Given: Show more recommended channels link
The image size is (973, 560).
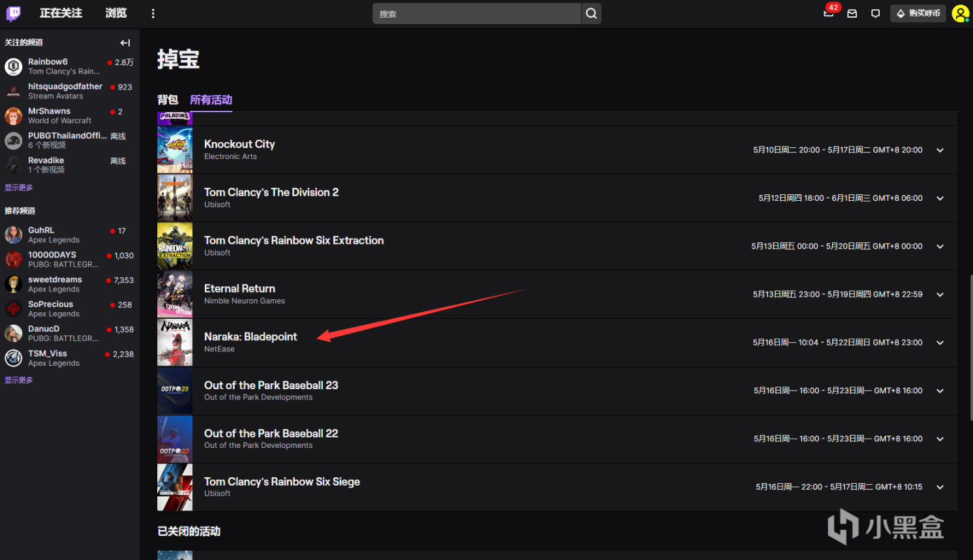Looking at the screenshot, I should pyautogui.click(x=19, y=380).
